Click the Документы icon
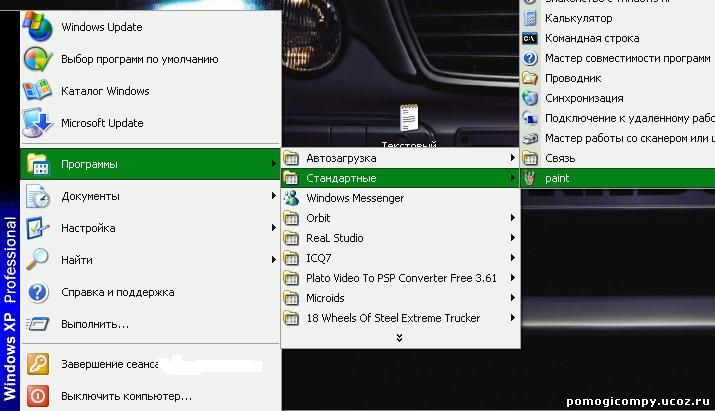 pos(37,196)
